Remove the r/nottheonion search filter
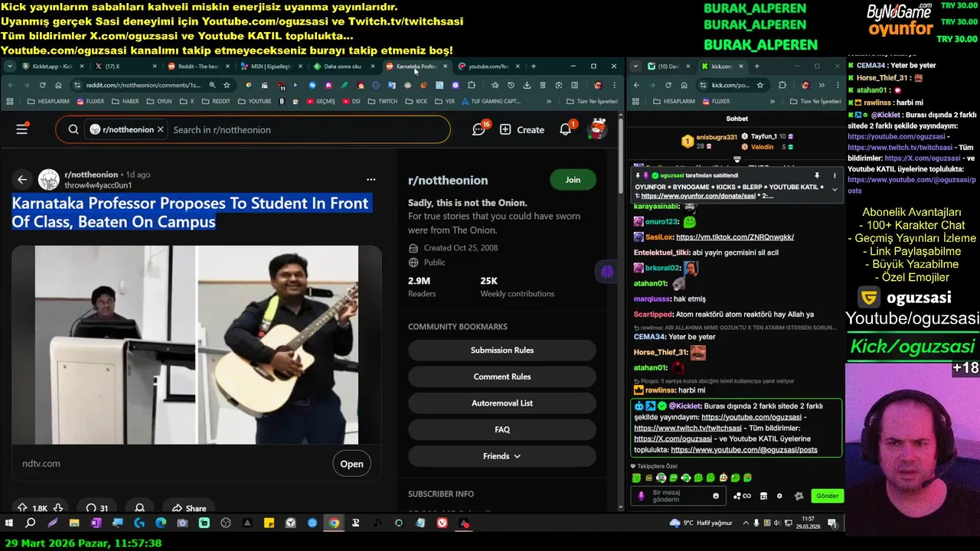Viewport: 980px width, 551px height. tap(160, 129)
